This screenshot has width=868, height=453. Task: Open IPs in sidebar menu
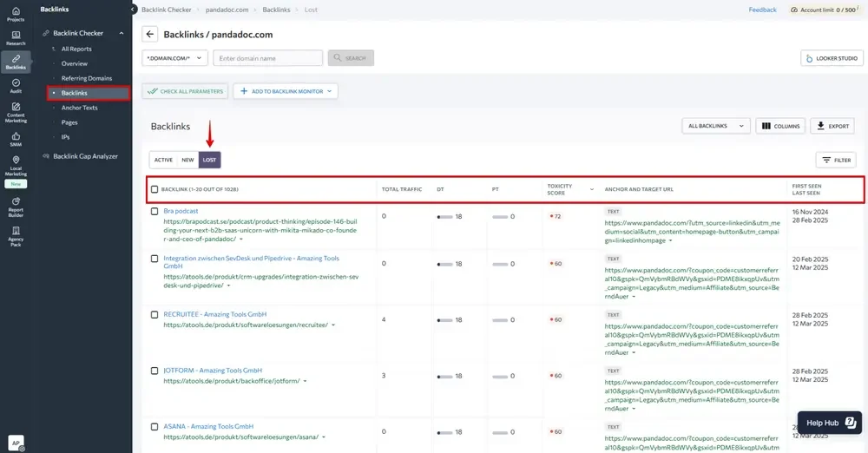(65, 137)
